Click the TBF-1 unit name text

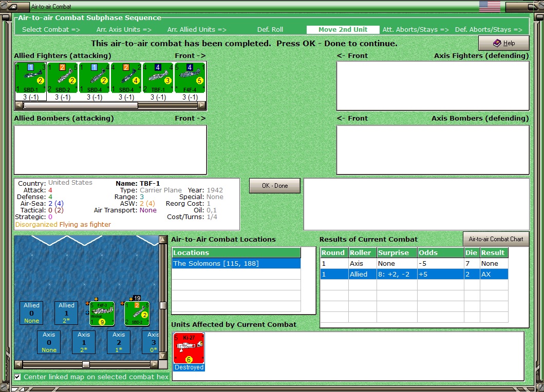pos(149,183)
